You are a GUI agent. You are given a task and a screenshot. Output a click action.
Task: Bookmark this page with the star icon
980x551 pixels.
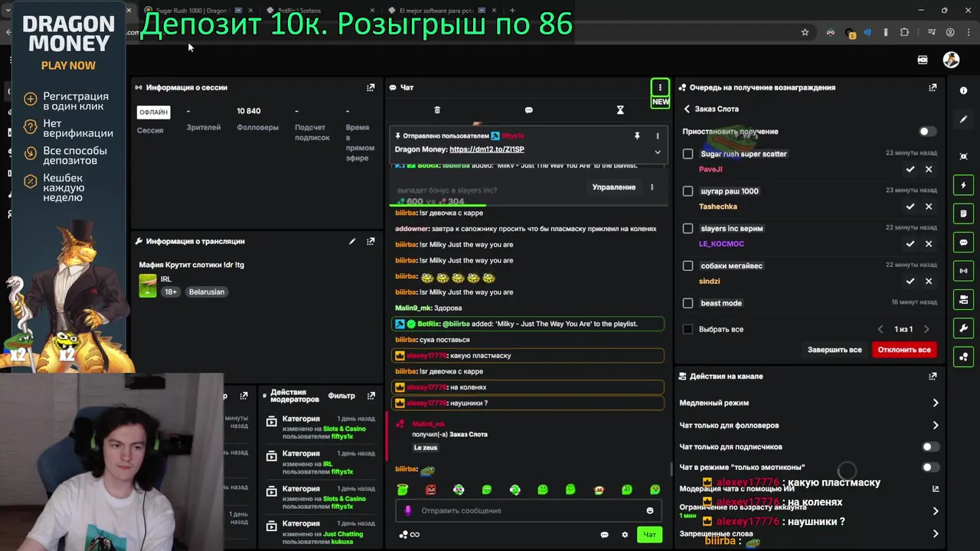(805, 32)
